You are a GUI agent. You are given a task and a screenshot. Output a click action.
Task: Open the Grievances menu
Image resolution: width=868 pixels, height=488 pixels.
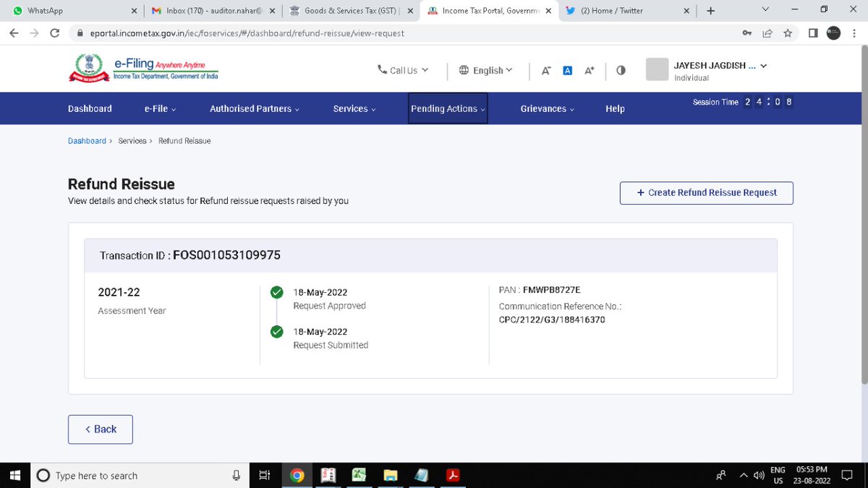548,108
